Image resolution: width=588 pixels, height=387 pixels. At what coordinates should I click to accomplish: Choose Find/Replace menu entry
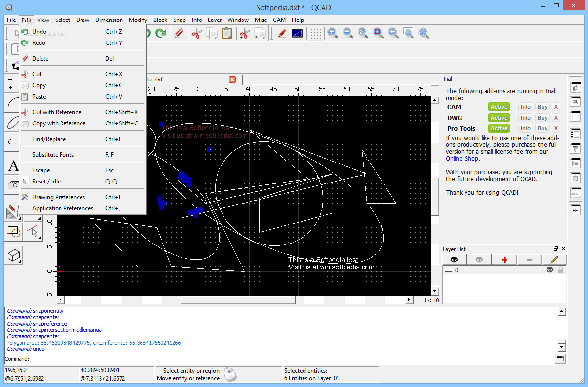(x=83, y=139)
